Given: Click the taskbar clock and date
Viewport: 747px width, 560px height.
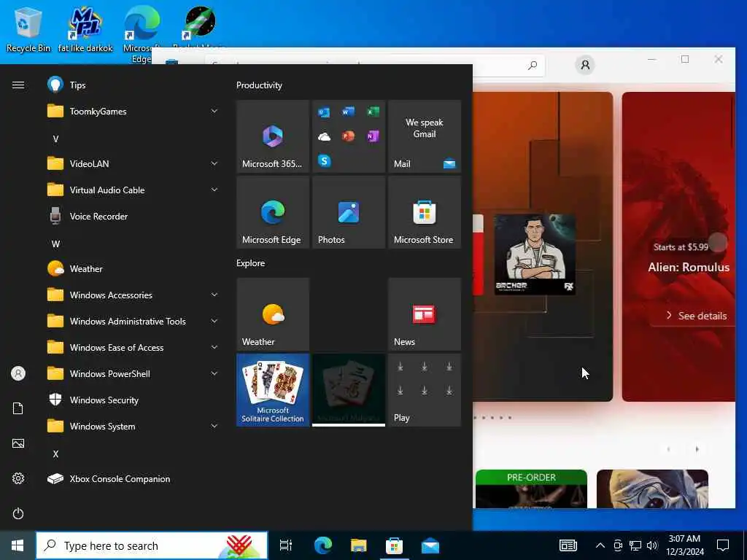Looking at the screenshot, I should coord(684,545).
